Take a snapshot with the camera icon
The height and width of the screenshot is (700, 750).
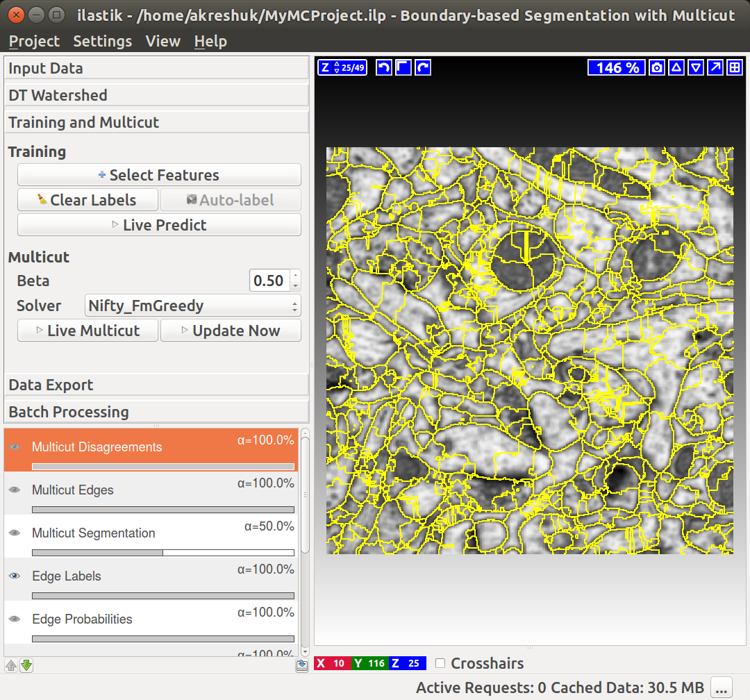tap(657, 67)
